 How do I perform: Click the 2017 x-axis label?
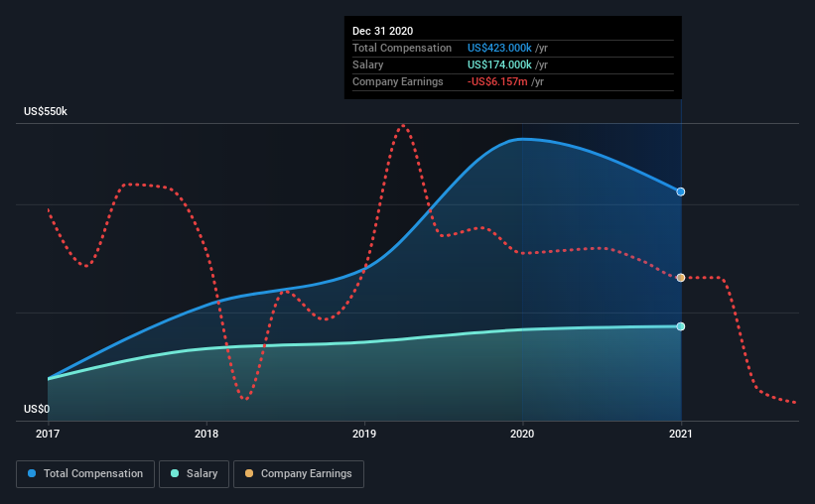click(x=48, y=434)
